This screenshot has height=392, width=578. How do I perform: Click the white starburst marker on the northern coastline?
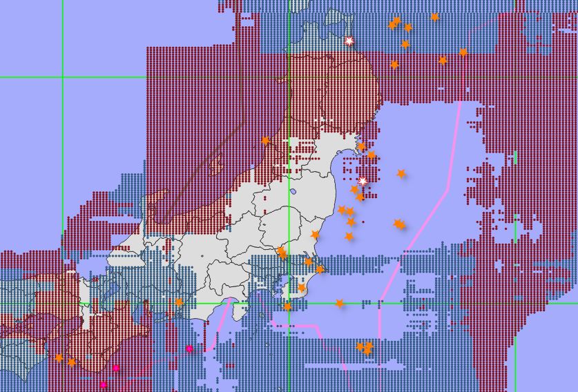tap(349, 41)
